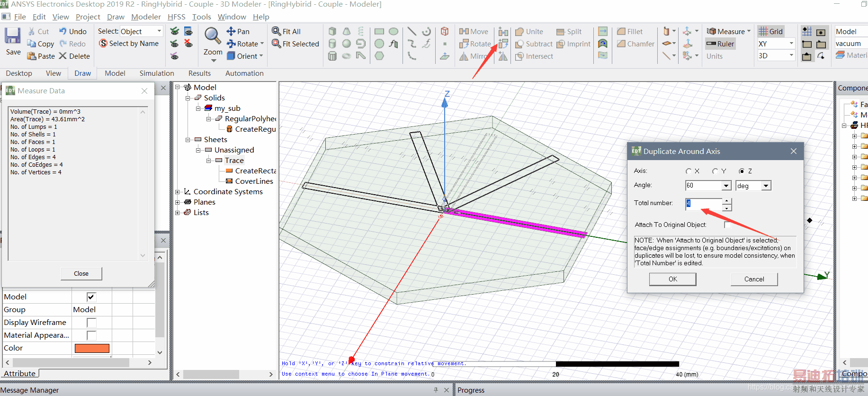Increase Total number with up stepper
868x396 pixels.
click(x=727, y=201)
